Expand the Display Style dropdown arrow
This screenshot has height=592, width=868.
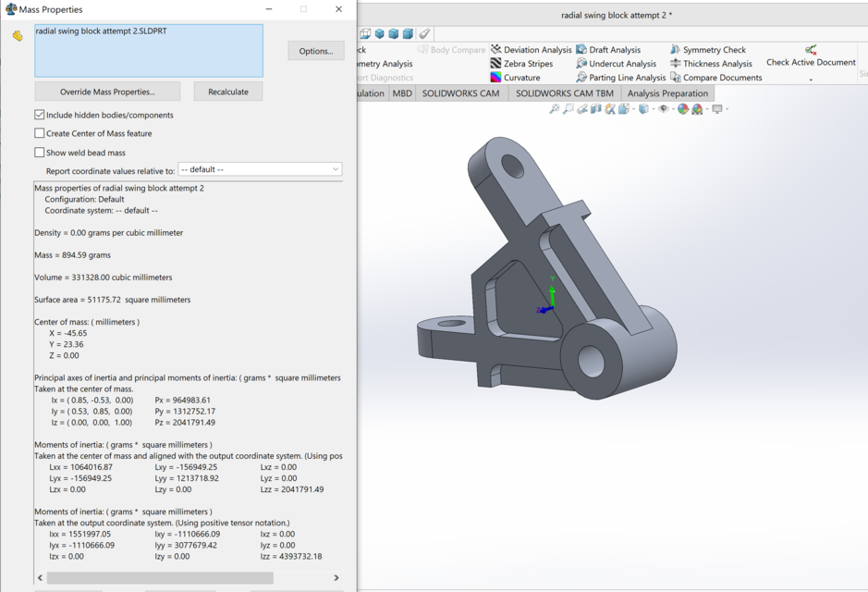click(654, 109)
